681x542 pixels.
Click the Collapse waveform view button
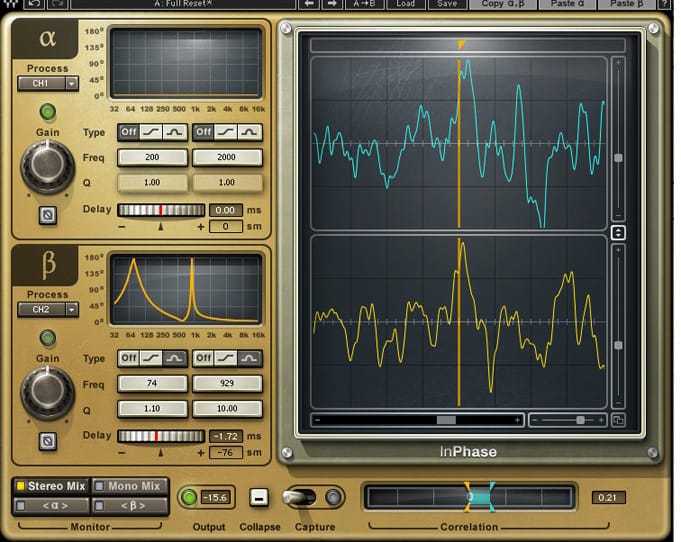pyautogui.click(x=259, y=497)
